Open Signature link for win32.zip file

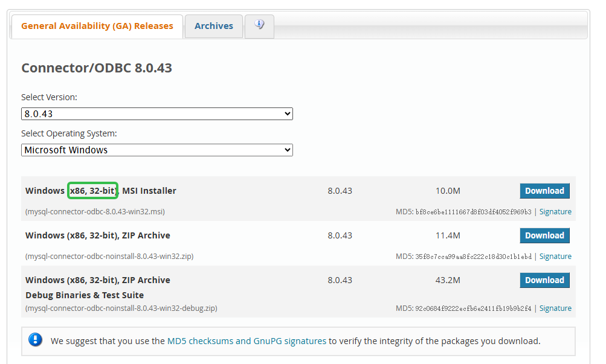click(x=555, y=257)
